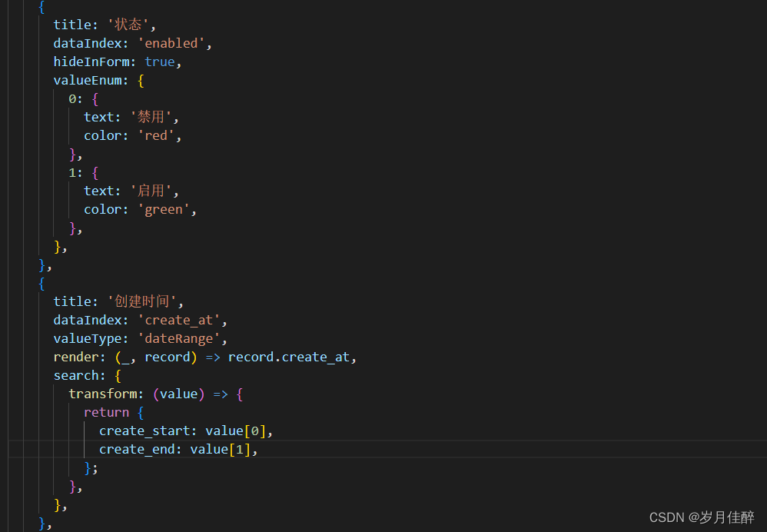Click the return keyword
Image resolution: width=767 pixels, height=532 pixels.
(x=106, y=413)
